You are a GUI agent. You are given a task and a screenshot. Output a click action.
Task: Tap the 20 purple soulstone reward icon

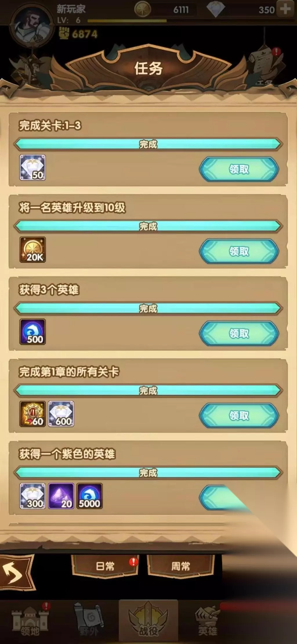tap(61, 496)
